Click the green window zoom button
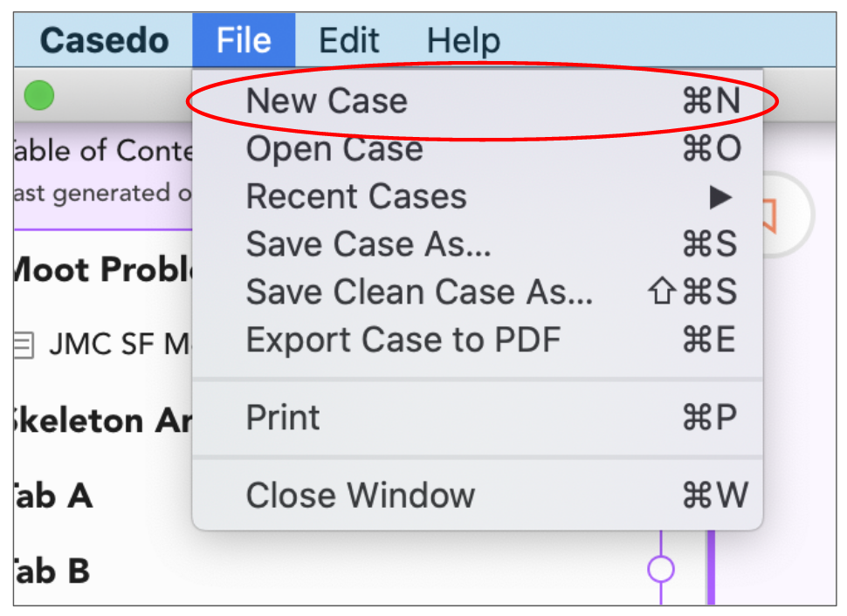This screenshot has height=616, width=847. tap(39, 96)
